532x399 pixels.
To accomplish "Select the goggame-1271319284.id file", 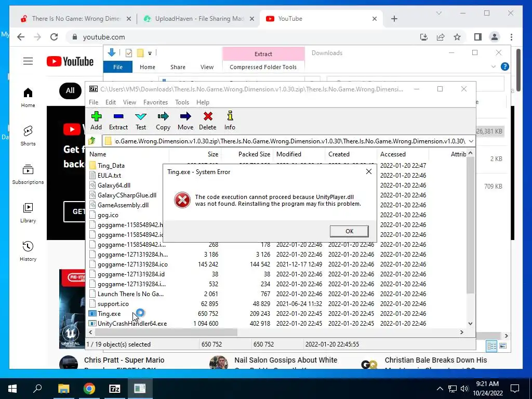I will [x=131, y=274].
